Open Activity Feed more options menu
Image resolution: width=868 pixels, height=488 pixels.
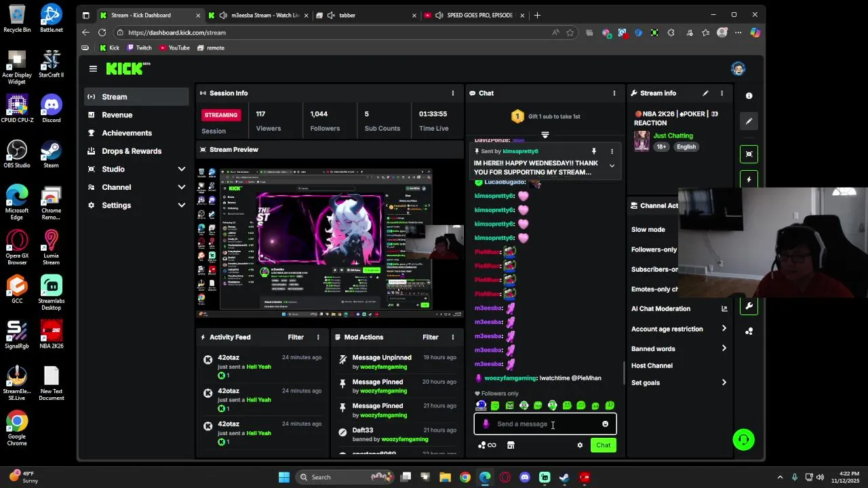pyautogui.click(x=318, y=337)
